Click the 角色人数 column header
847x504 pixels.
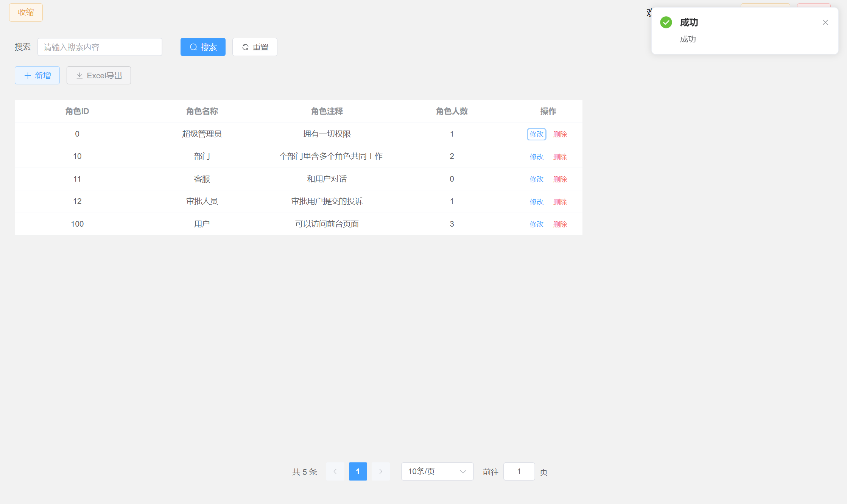pyautogui.click(x=452, y=111)
